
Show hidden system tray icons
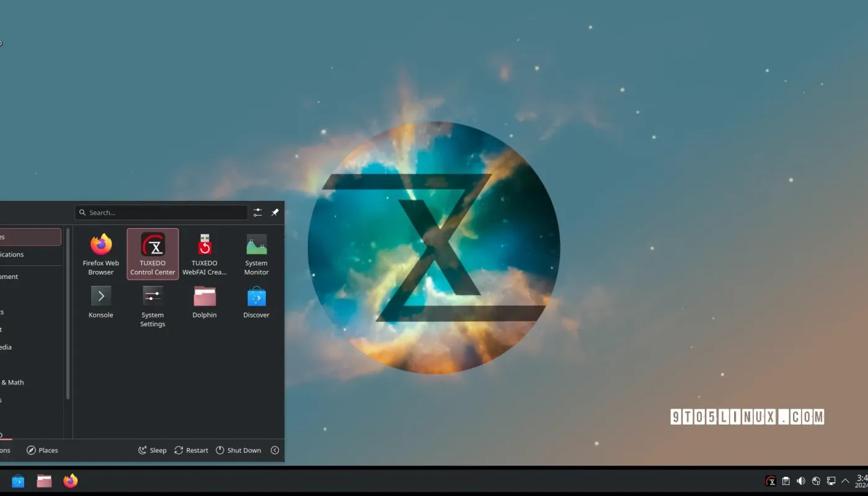click(x=845, y=481)
